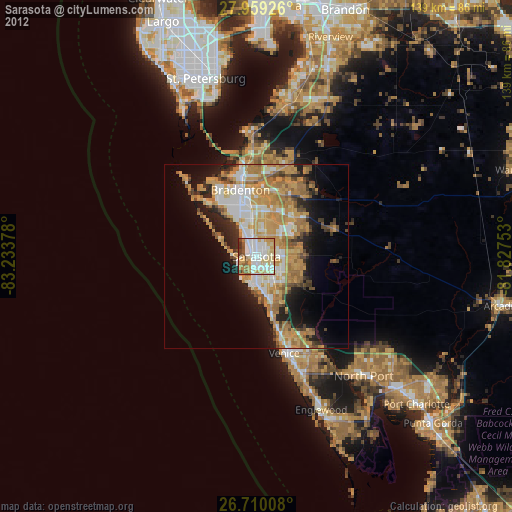
Task: Click the Riverview label
Action: coord(330,37)
